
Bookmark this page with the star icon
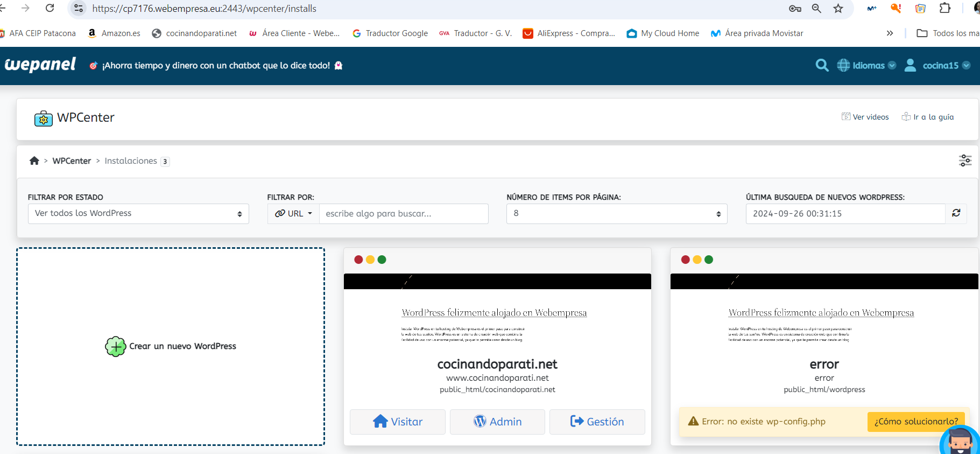point(838,8)
